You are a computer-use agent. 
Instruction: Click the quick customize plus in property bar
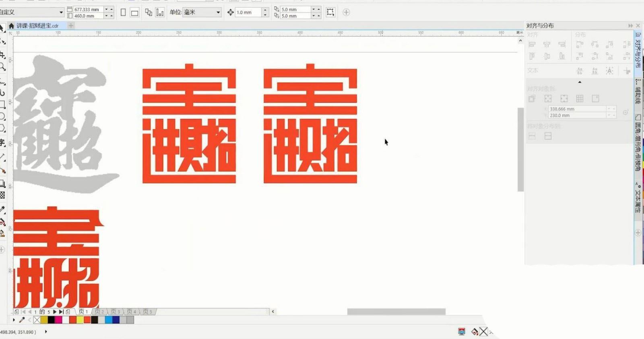point(346,12)
